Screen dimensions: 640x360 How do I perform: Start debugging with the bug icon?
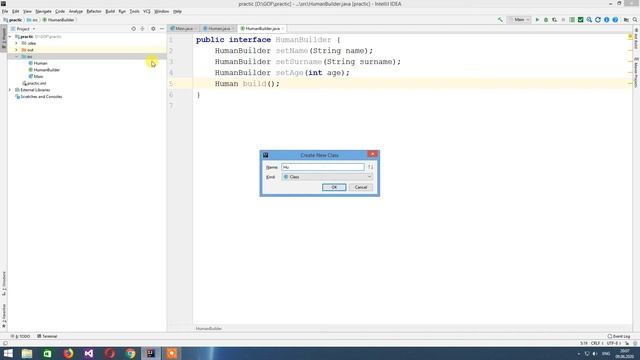pyautogui.click(x=546, y=20)
